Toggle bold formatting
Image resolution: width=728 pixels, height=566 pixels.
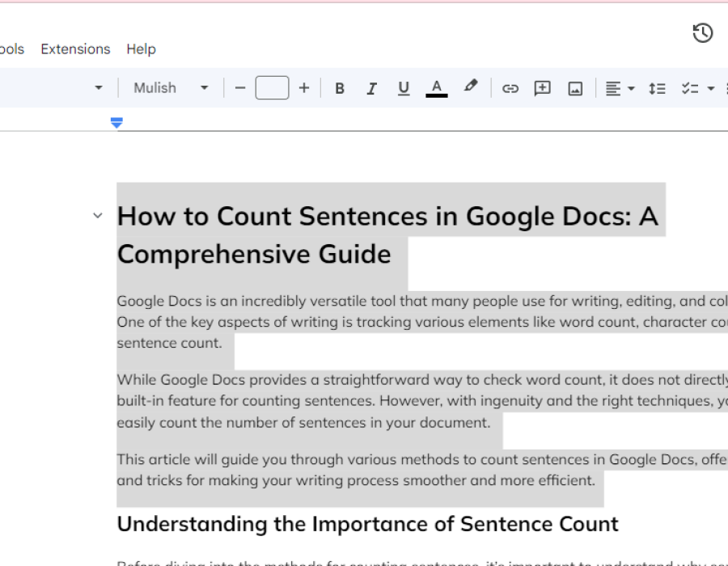pyautogui.click(x=340, y=88)
